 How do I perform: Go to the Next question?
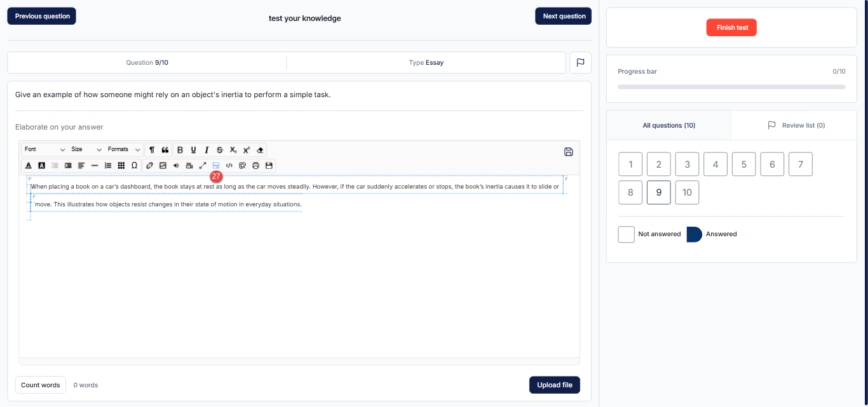pyautogui.click(x=564, y=17)
